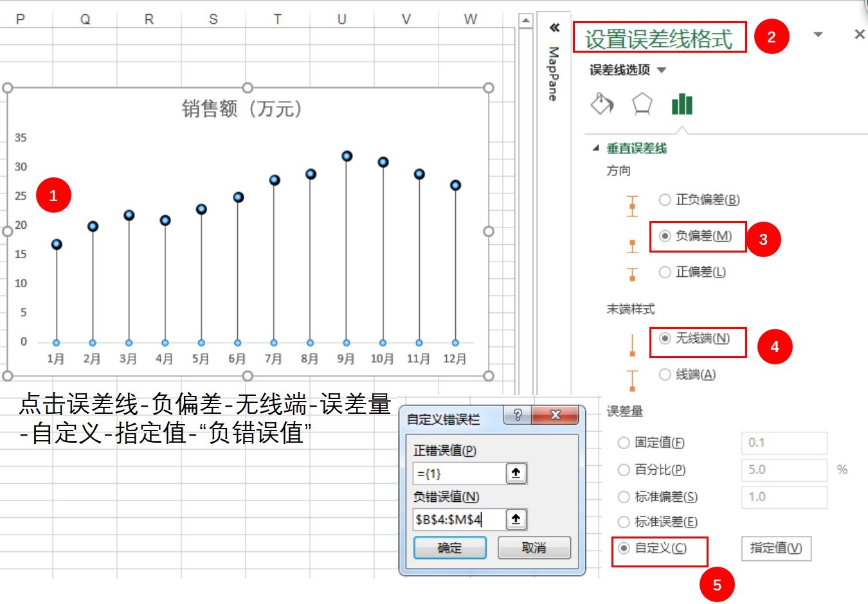Confirm the dialog with 确定

449,548
